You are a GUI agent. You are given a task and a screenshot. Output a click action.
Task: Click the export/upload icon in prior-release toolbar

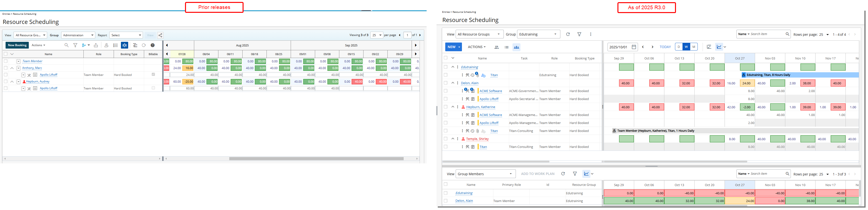pos(96,45)
